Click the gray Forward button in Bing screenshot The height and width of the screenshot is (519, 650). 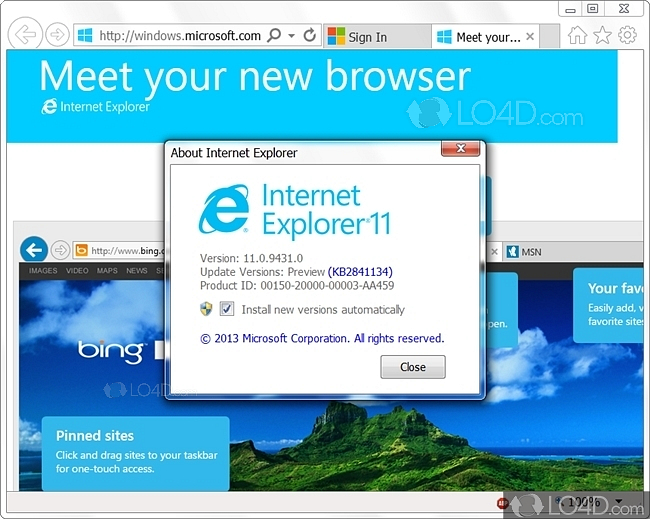[61, 250]
